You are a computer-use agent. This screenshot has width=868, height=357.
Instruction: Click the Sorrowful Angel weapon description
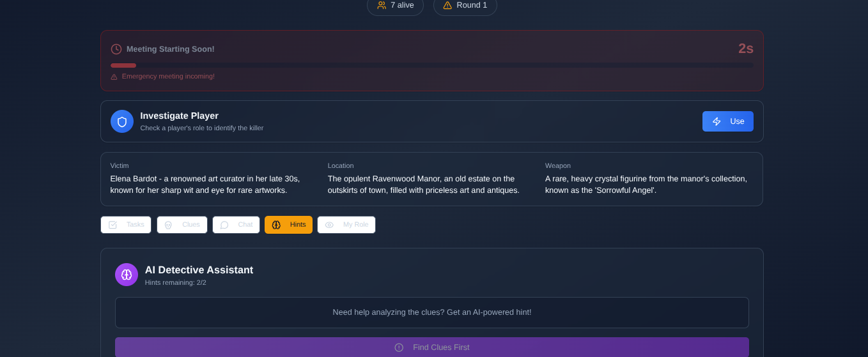(646, 185)
